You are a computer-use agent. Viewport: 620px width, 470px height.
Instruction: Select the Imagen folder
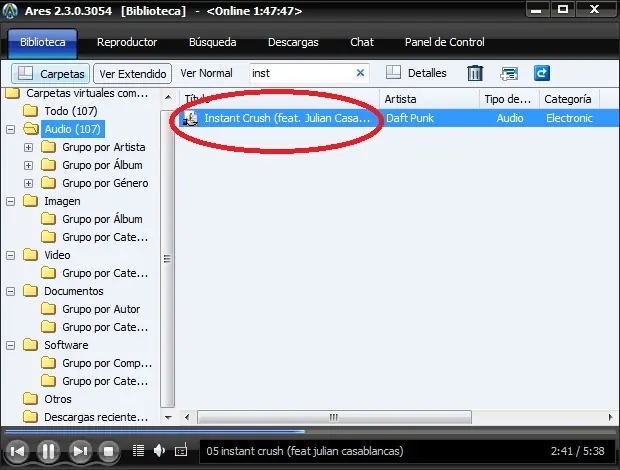click(x=62, y=201)
